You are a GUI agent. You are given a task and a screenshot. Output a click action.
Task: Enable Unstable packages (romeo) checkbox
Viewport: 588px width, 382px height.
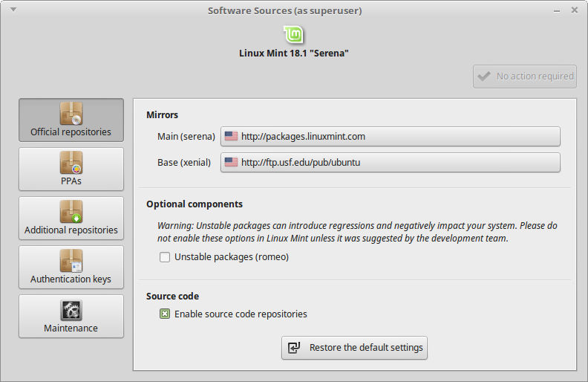pos(165,257)
